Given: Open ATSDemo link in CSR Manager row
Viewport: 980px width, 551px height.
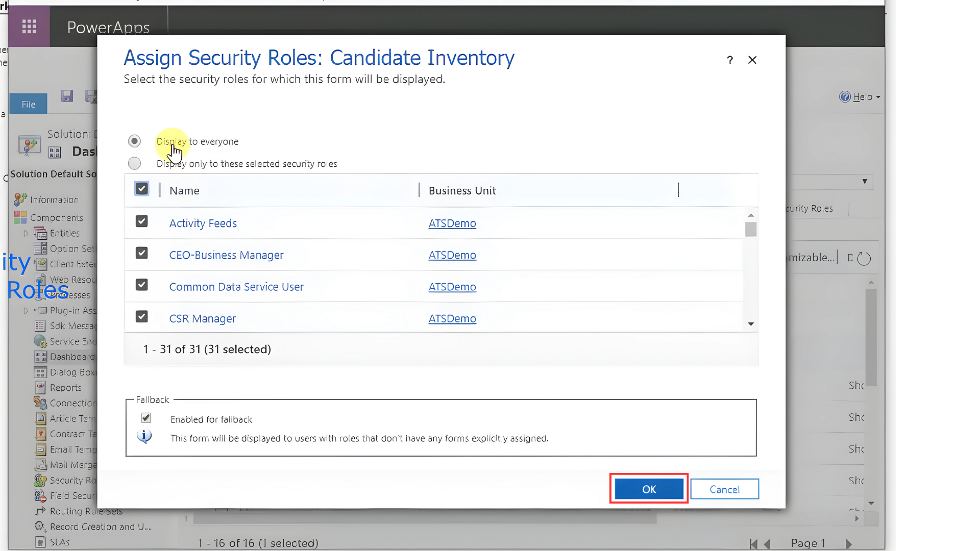Looking at the screenshot, I should [452, 318].
